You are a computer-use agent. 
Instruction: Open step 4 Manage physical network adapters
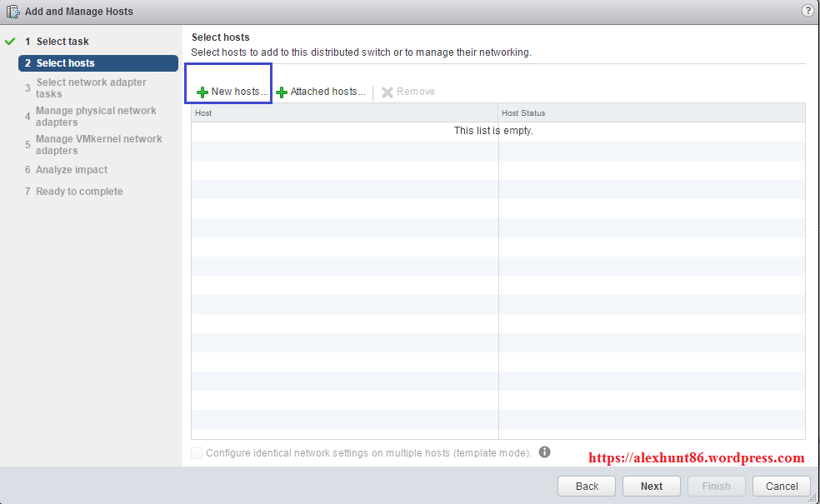point(91,116)
